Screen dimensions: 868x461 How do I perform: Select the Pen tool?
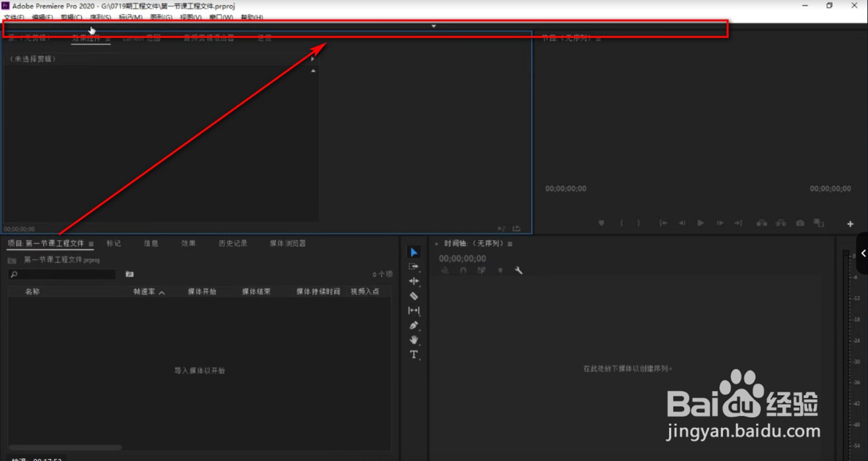(414, 325)
